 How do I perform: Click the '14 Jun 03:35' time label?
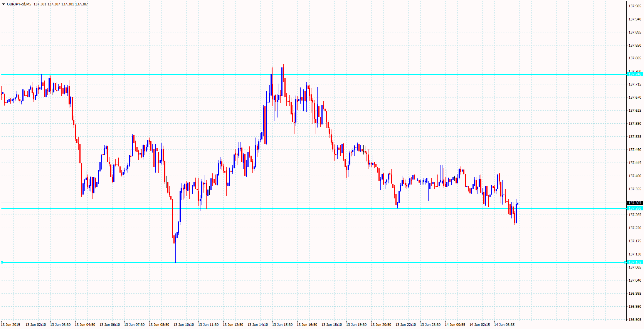click(504, 325)
